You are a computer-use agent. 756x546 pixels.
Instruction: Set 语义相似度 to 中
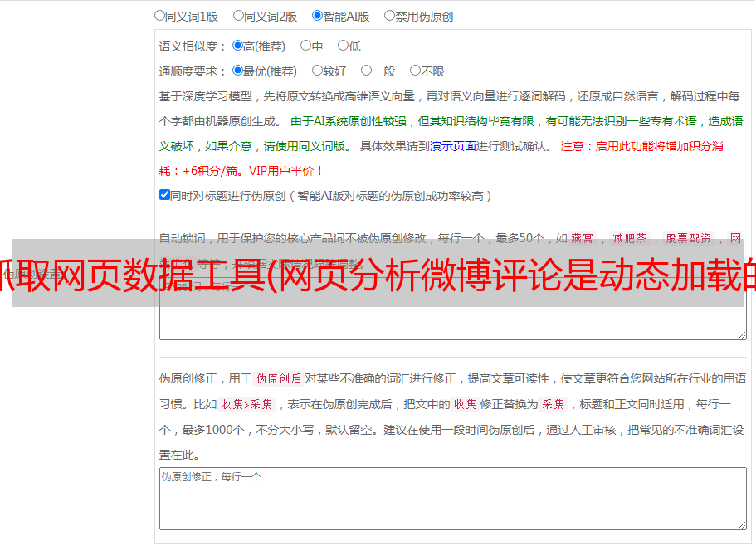coord(305,46)
